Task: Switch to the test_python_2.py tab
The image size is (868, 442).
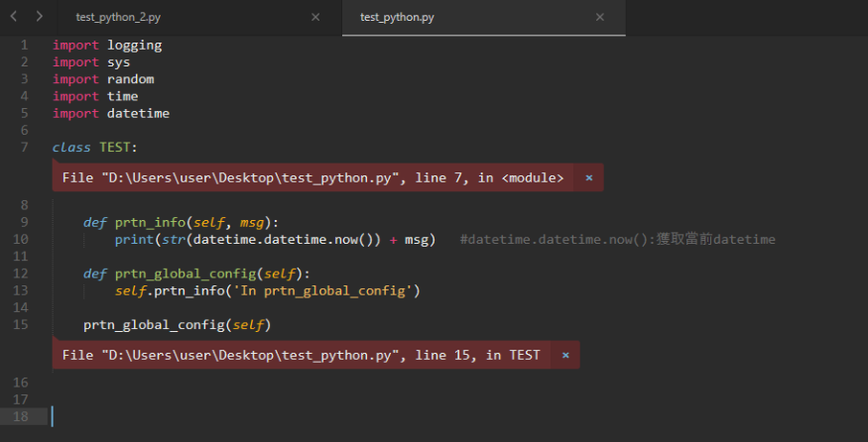Action: (x=118, y=17)
